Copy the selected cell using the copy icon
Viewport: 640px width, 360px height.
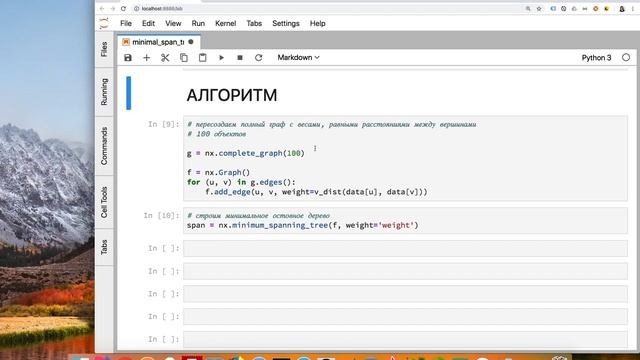[x=184, y=58]
